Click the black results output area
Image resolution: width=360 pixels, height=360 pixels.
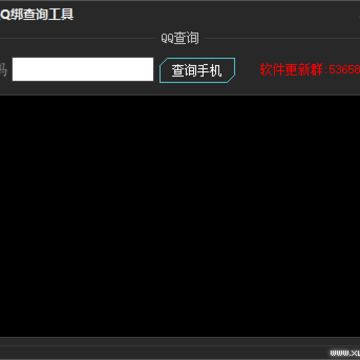click(180, 216)
